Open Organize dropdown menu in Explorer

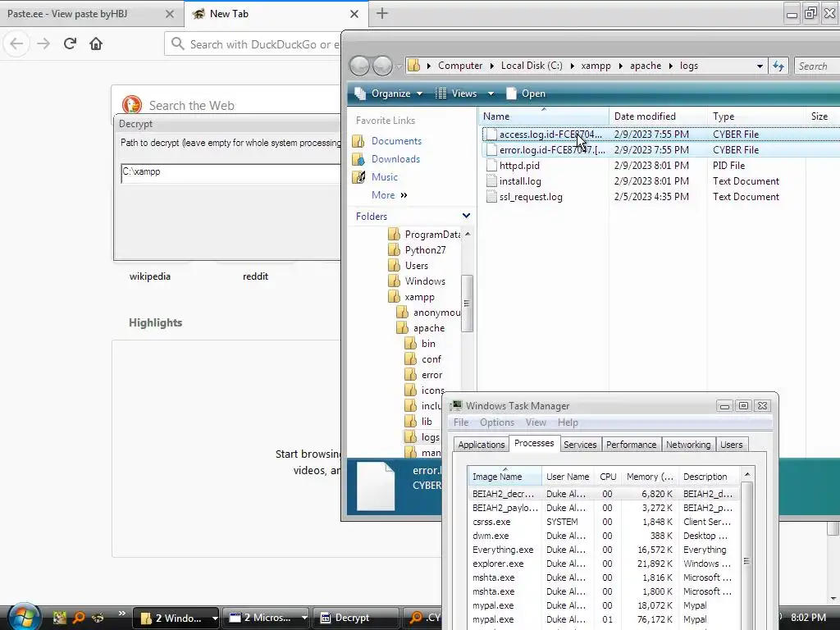point(388,94)
